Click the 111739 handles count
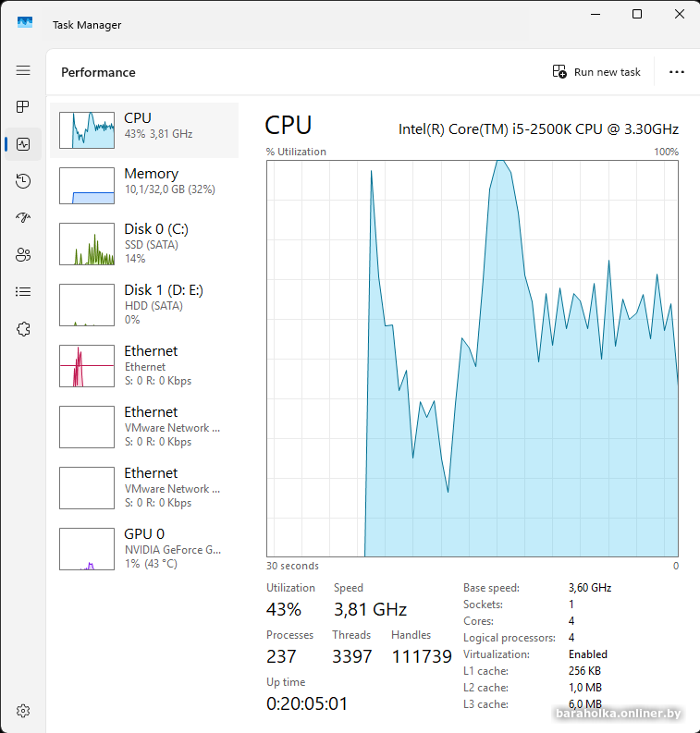700x733 pixels. pos(422,657)
